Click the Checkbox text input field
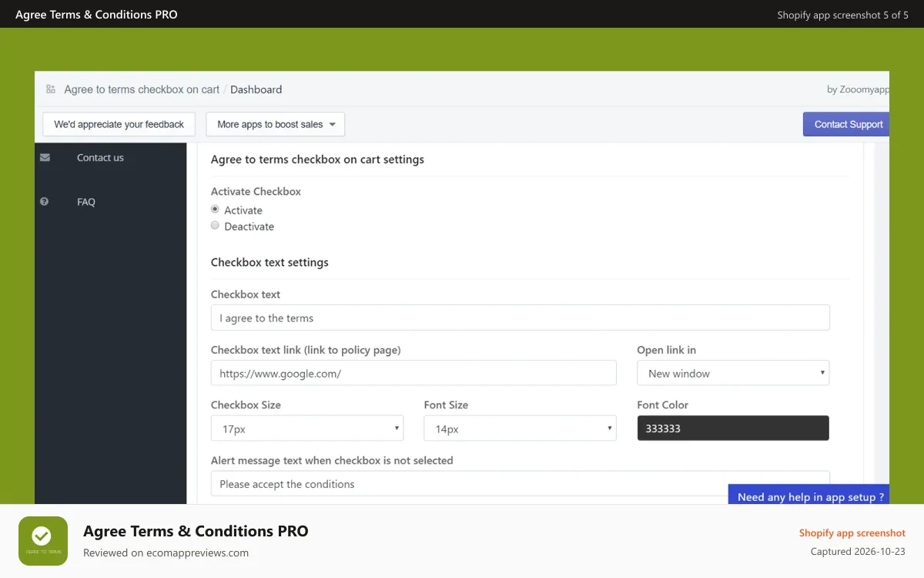 click(x=521, y=318)
